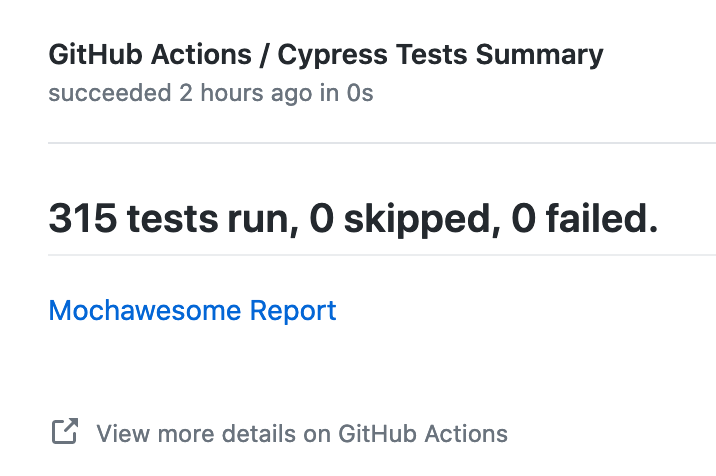Click the divider line below the header

pos(381,143)
